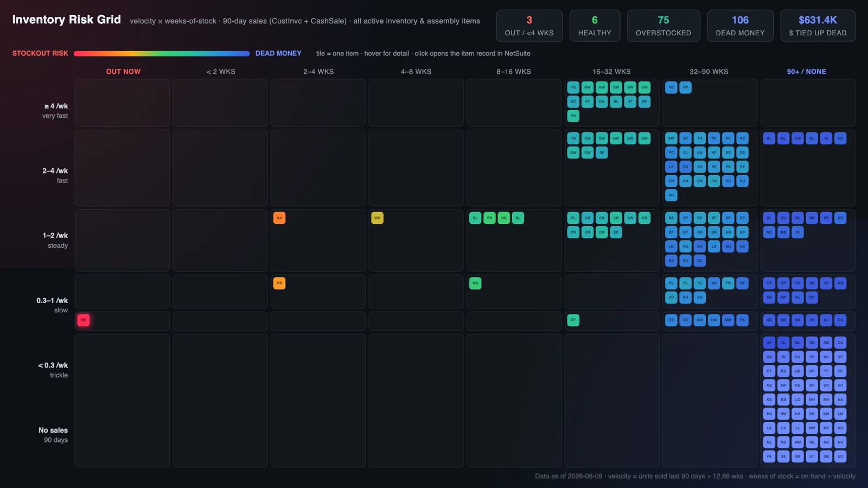Open the AV tile

point(812,320)
